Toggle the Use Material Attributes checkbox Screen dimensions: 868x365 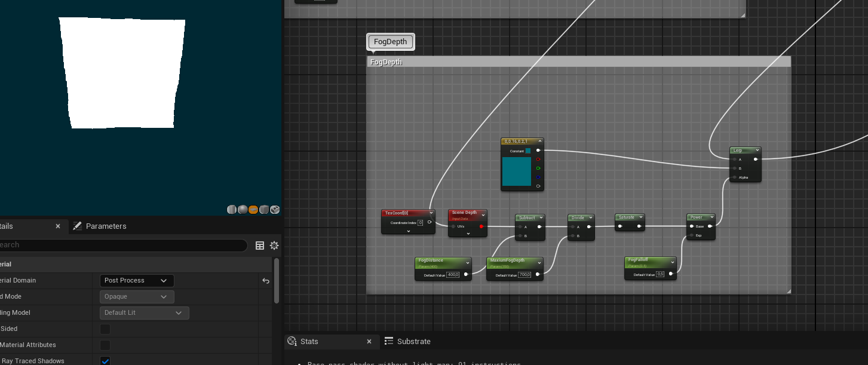point(105,345)
